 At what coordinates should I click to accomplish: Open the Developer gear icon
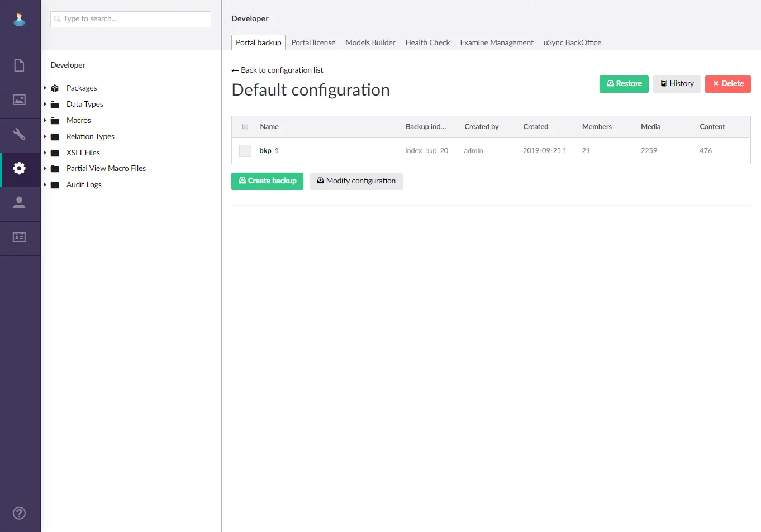[x=20, y=168]
